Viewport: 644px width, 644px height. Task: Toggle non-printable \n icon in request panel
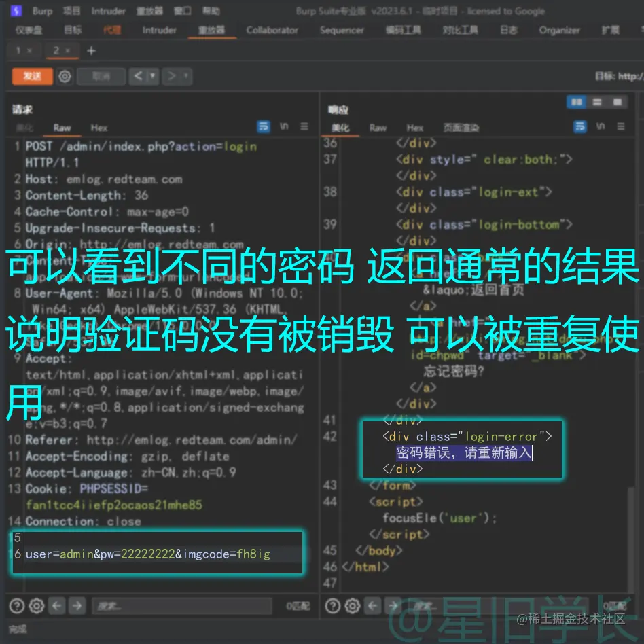[x=284, y=126]
